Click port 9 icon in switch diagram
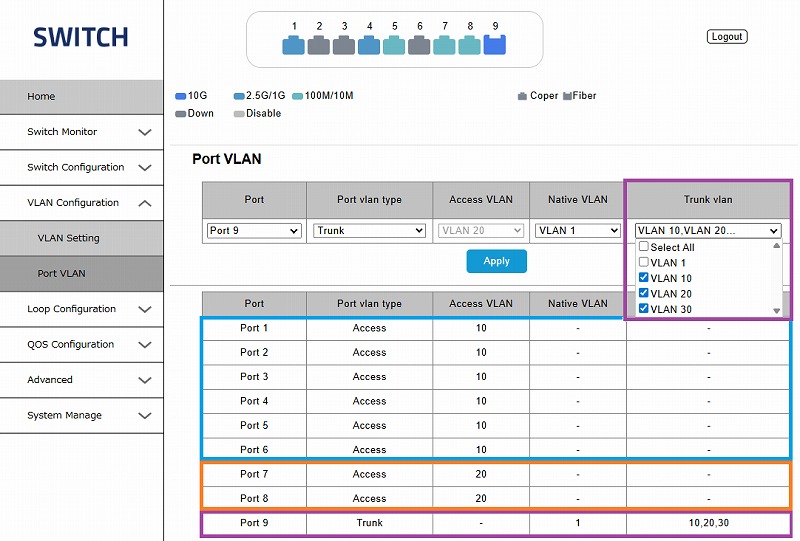Image resolution: width=800 pixels, height=541 pixels. tap(495, 45)
